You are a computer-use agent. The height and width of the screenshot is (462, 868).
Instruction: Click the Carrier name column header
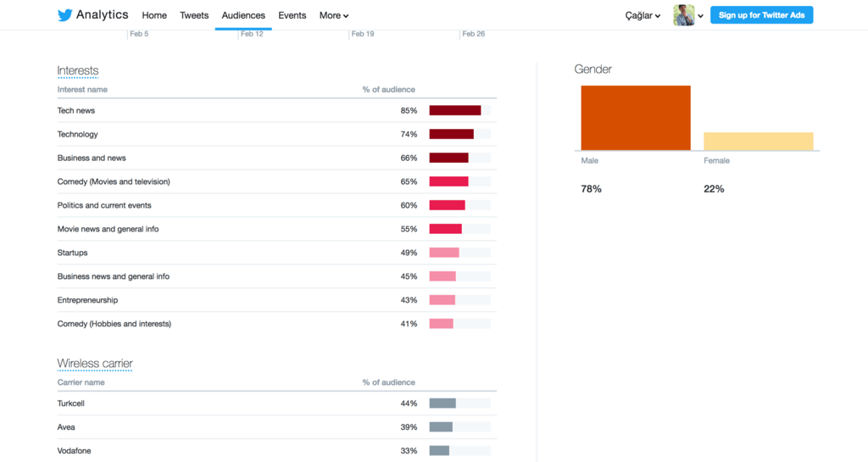point(81,382)
